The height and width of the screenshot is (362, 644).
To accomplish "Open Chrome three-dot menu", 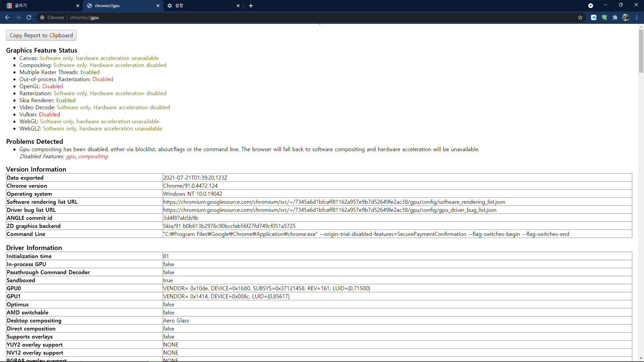I will click(637, 17).
